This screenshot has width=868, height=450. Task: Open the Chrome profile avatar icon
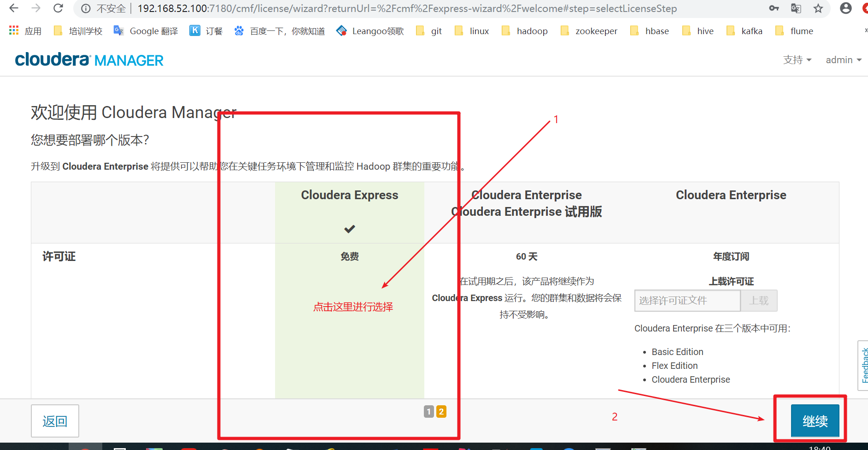coord(846,8)
